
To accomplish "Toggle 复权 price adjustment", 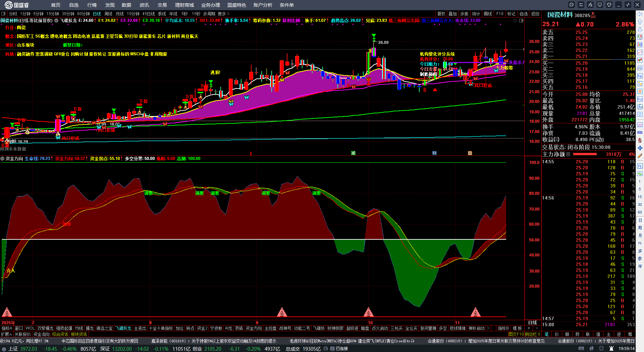I will click(441, 14).
